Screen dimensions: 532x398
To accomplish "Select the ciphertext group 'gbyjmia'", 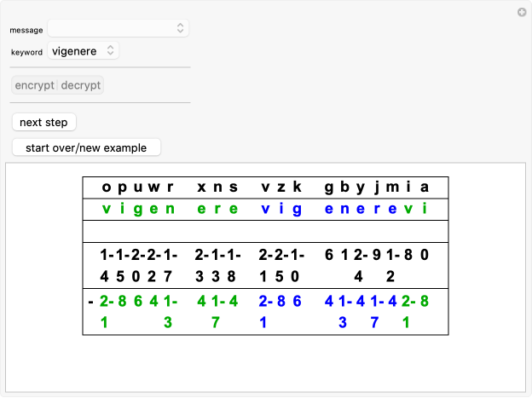I will tap(376, 187).
